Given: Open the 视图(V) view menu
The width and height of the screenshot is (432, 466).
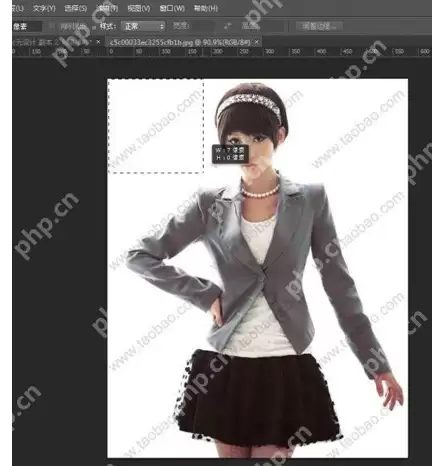Looking at the screenshot, I should click(139, 8).
